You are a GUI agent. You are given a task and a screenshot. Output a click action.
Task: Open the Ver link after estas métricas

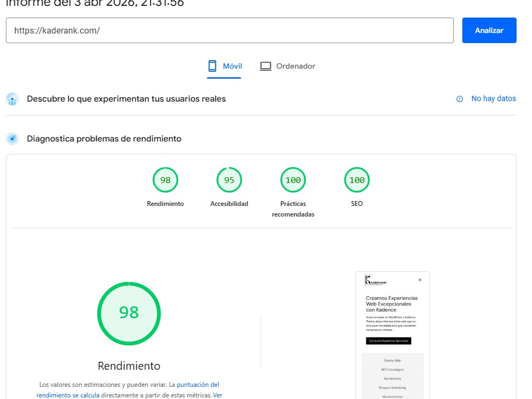(218, 395)
